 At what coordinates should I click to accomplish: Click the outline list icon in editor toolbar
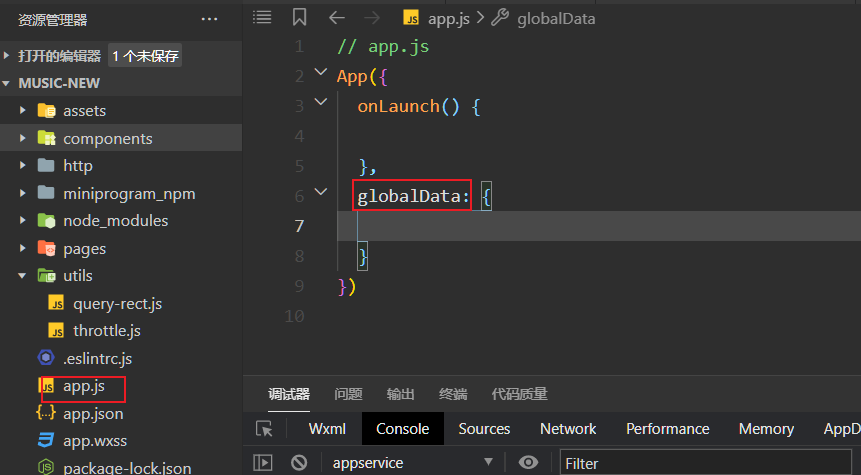tap(262, 17)
